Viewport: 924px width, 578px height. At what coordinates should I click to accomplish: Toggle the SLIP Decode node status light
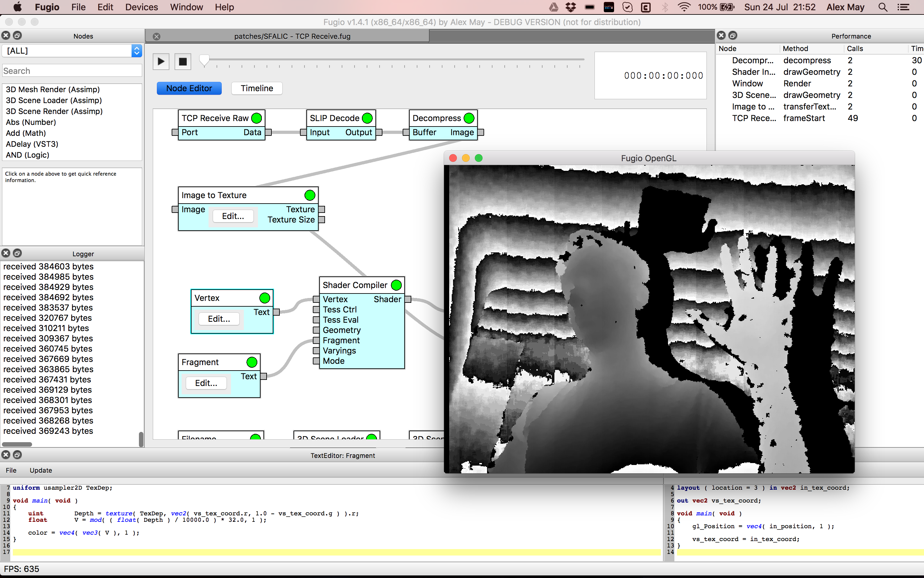point(367,118)
